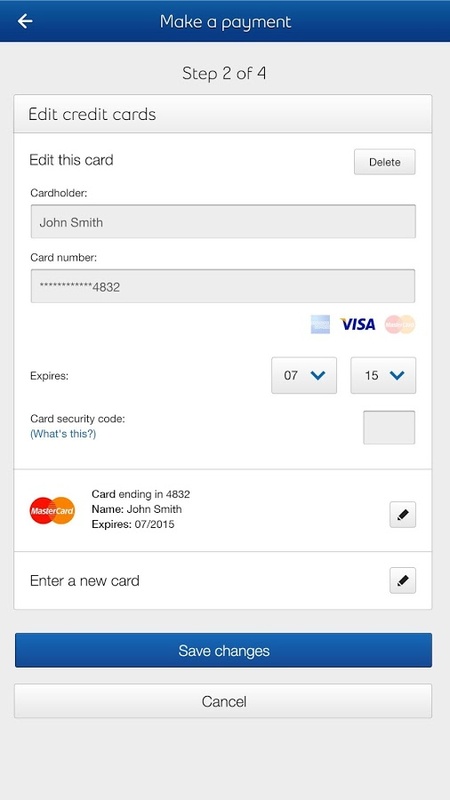Open the expiry year dropdown showing 15
Image resolution: width=450 pixels, height=800 pixels.
pos(383,376)
